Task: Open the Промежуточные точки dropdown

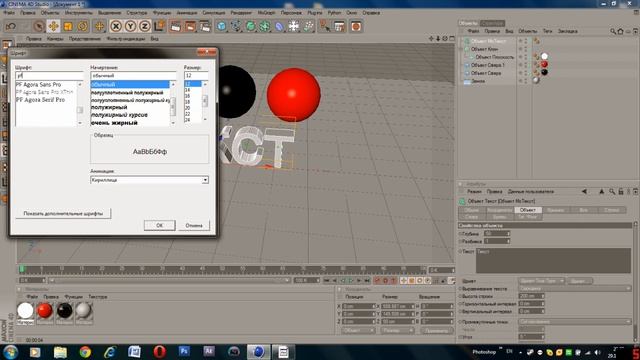Action: 575,322
